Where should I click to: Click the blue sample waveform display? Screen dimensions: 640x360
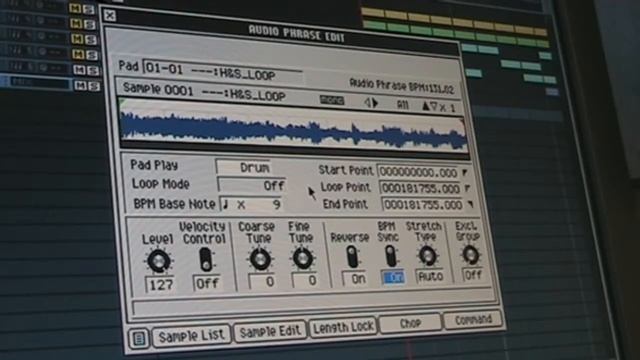pyautogui.click(x=293, y=130)
